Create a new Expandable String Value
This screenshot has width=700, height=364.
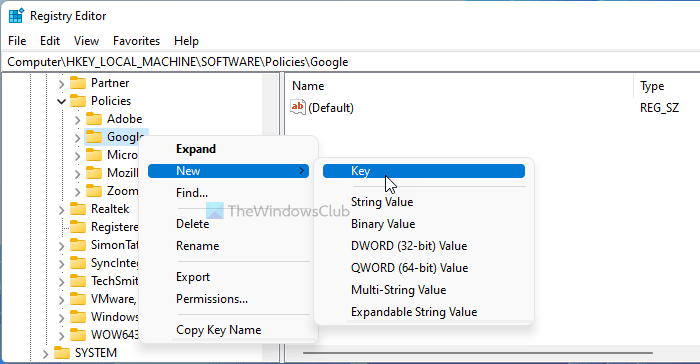click(x=424, y=312)
